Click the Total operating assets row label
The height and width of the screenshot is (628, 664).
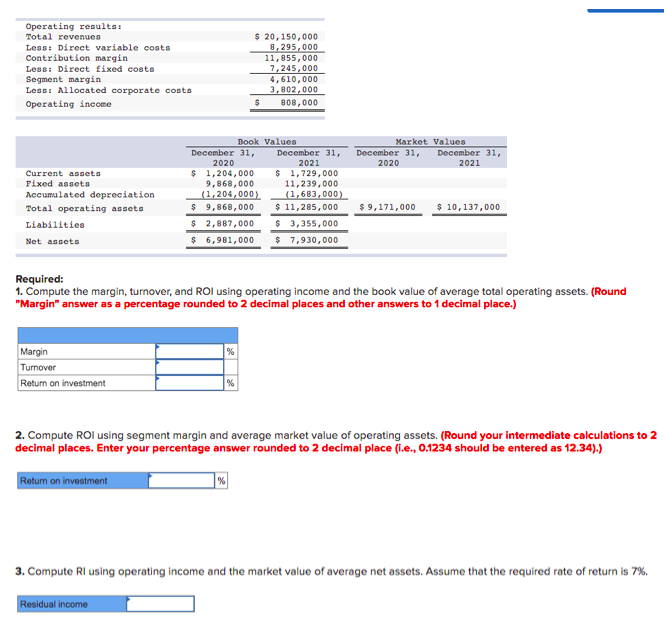click(x=85, y=208)
